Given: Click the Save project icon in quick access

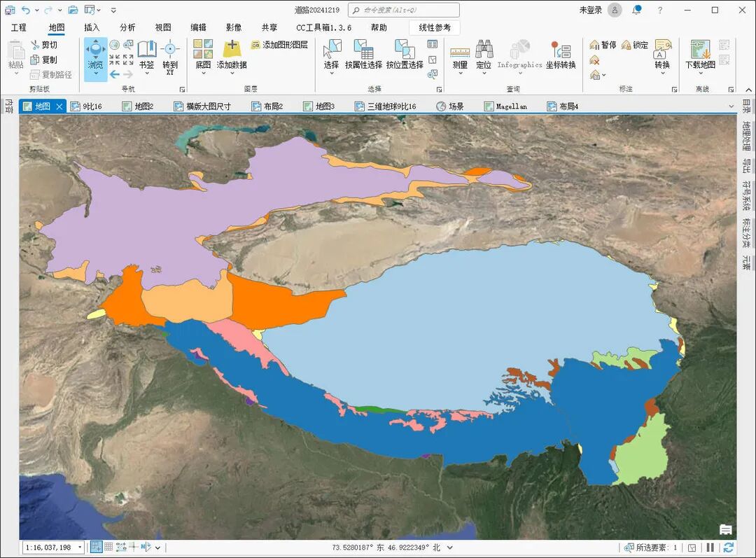Looking at the screenshot, I should (x=10, y=10).
